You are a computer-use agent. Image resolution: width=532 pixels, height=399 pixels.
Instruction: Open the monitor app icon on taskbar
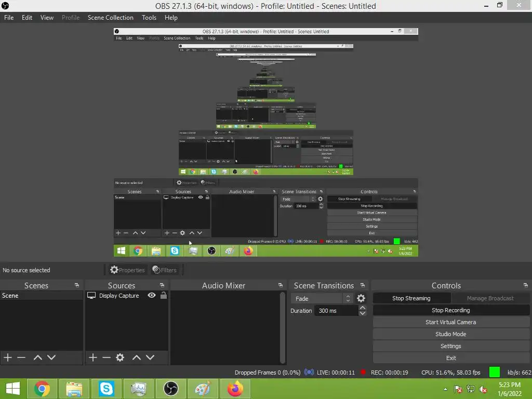[x=138, y=389]
